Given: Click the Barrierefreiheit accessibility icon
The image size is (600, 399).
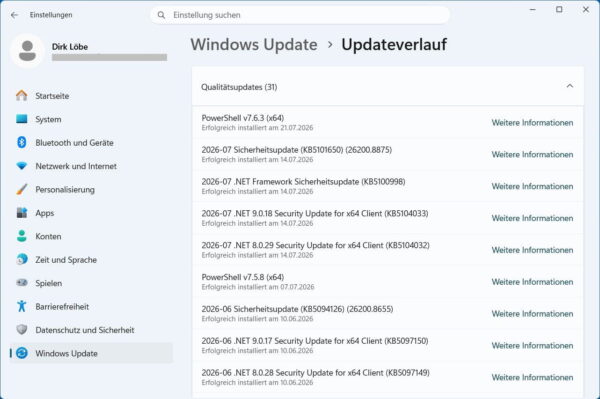Looking at the screenshot, I should [22, 306].
